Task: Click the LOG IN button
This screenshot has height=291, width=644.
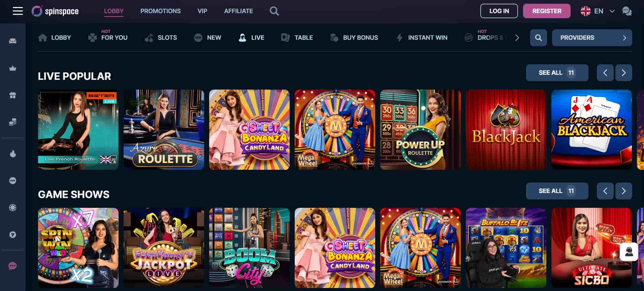Action: point(499,11)
